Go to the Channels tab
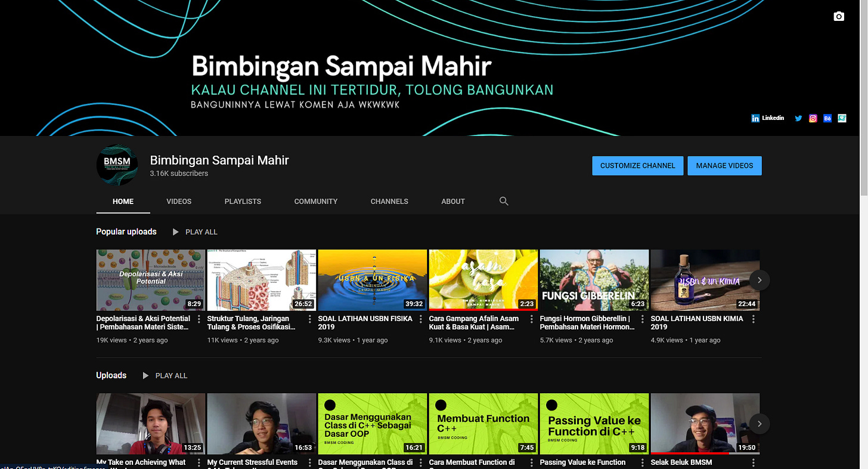Screen dimensions: 868x469 click(389, 201)
